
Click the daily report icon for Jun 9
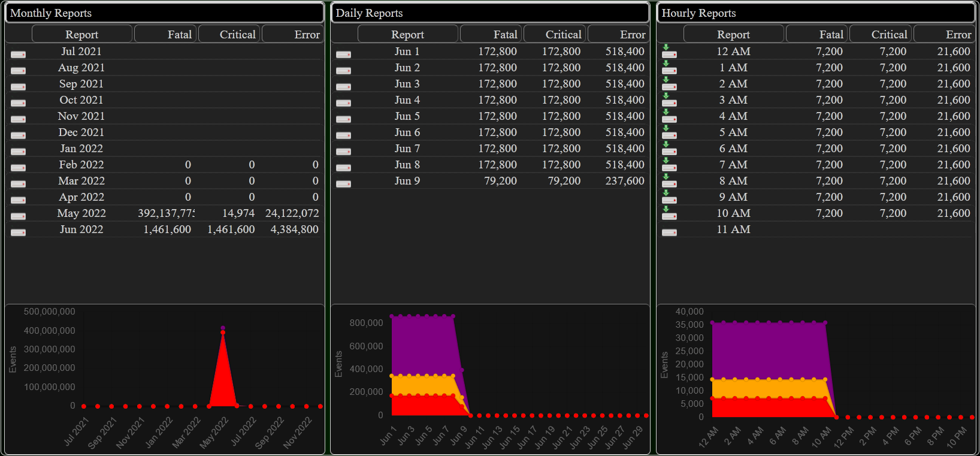pyautogui.click(x=344, y=184)
